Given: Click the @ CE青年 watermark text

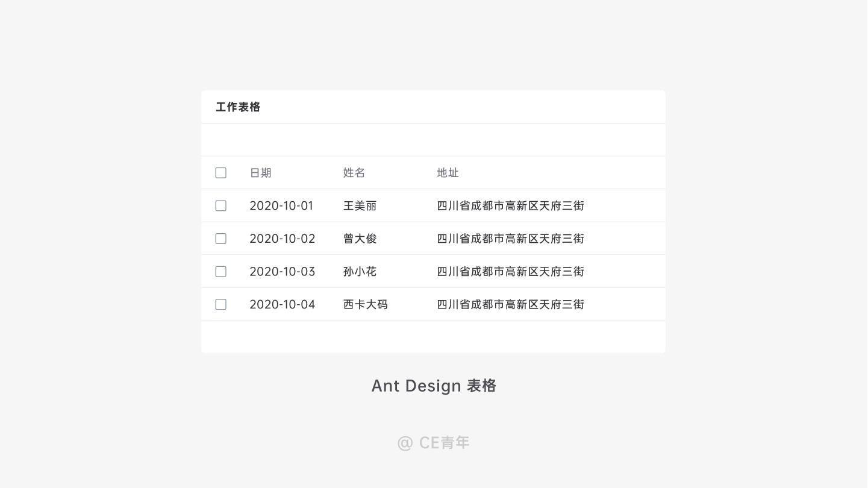Looking at the screenshot, I should 433,442.
